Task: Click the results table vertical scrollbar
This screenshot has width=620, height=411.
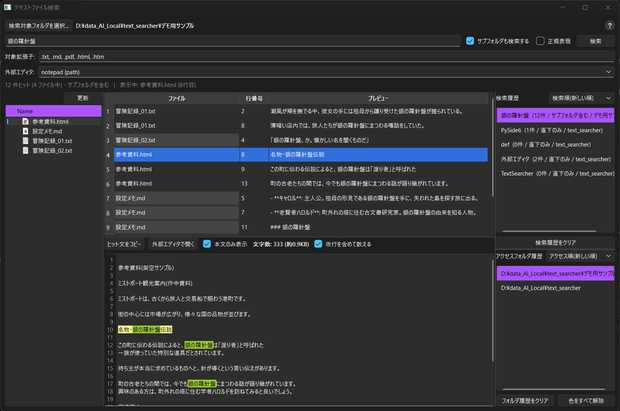Action: [x=493, y=147]
